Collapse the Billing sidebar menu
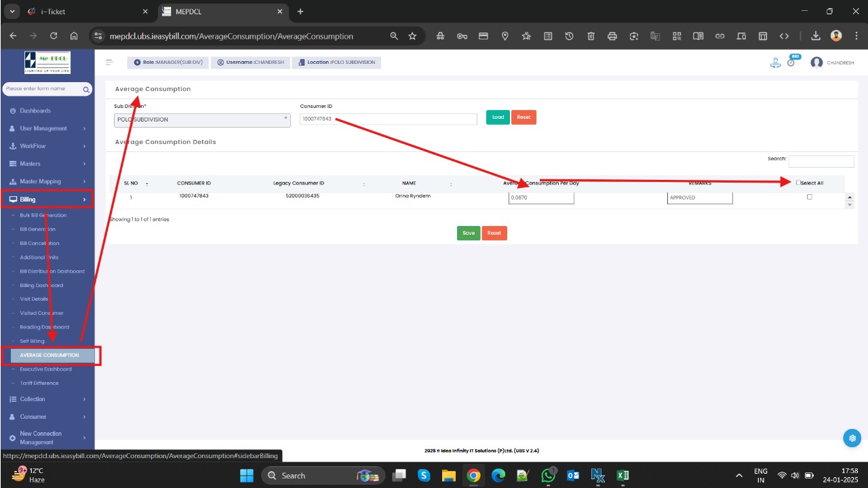 coord(47,200)
